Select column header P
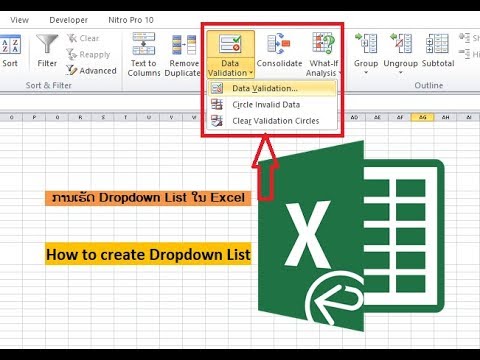This screenshot has height=360, width=480. click(34, 117)
